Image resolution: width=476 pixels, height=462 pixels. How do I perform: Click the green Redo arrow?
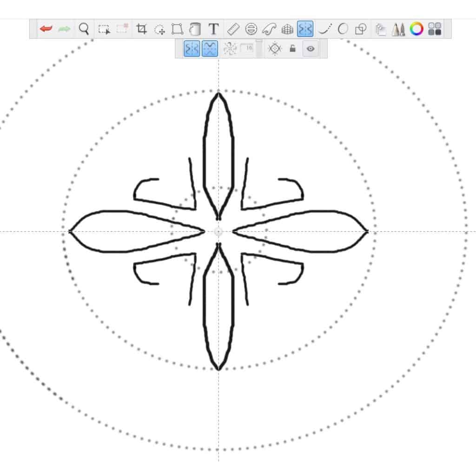[64, 29]
